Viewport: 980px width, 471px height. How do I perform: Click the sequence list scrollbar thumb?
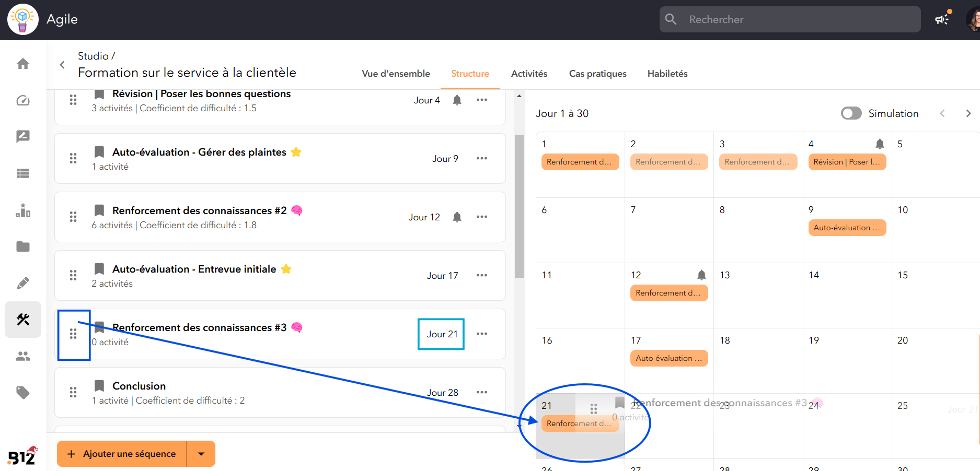click(x=519, y=206)
